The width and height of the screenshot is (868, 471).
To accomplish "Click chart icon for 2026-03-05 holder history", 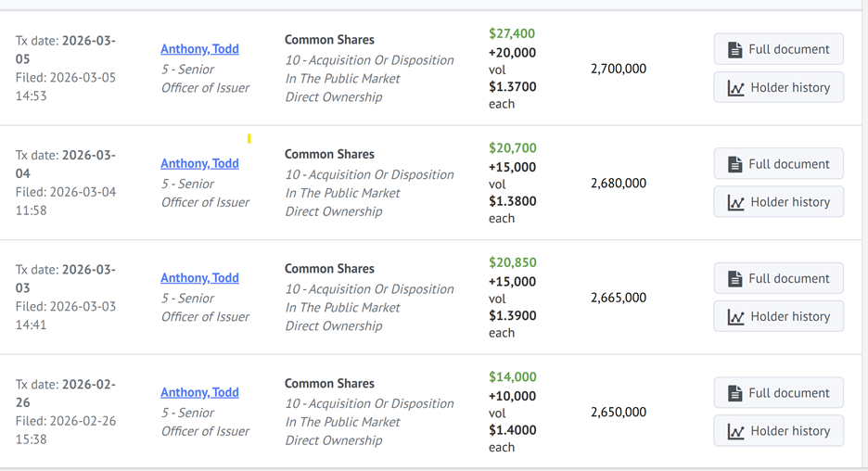I will click(735, 88).
